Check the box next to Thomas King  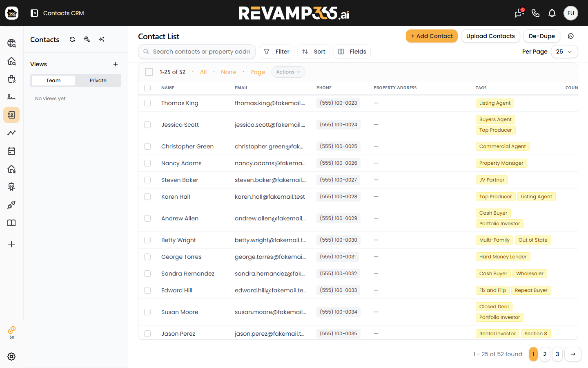pyautogui.click(x=147, y=103)
